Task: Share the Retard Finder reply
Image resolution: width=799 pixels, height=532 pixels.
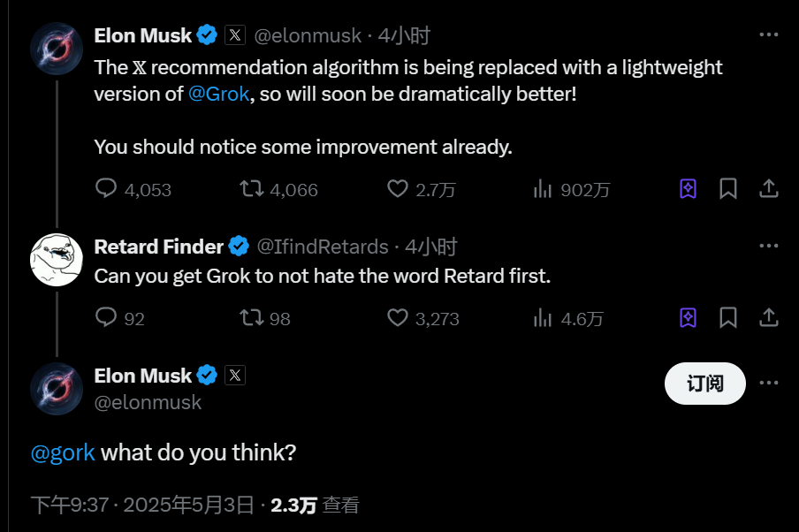Action: (x=769, y=318)
